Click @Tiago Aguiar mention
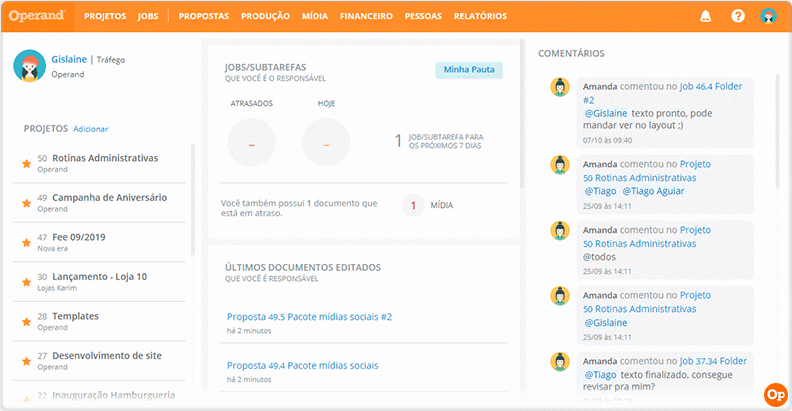Viewport: 792px width, 411px height. pos(653,191)
